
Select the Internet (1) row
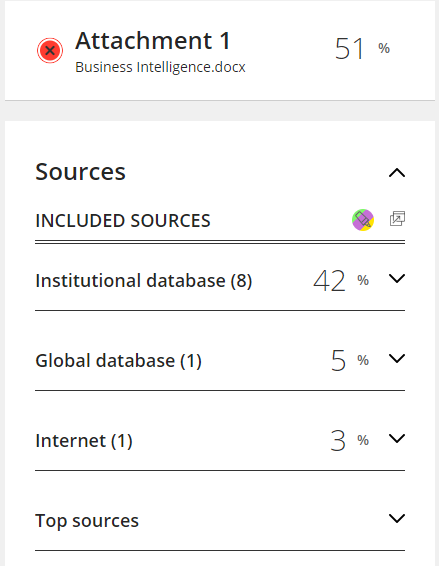pos(220,441)
